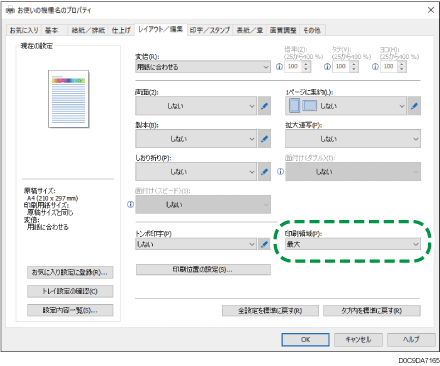This screenshot has height=366, width=440.
Task: Click the printer icon in the title bar
Action: click(10, 10)
